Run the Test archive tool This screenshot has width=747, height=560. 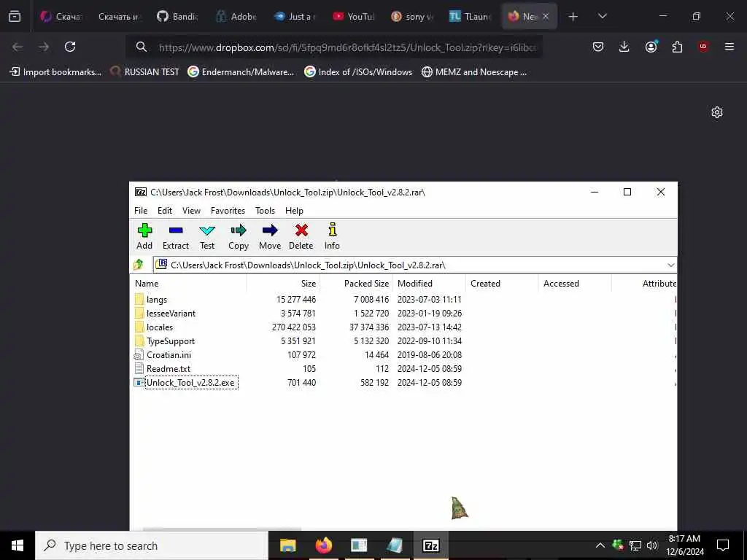206,236
